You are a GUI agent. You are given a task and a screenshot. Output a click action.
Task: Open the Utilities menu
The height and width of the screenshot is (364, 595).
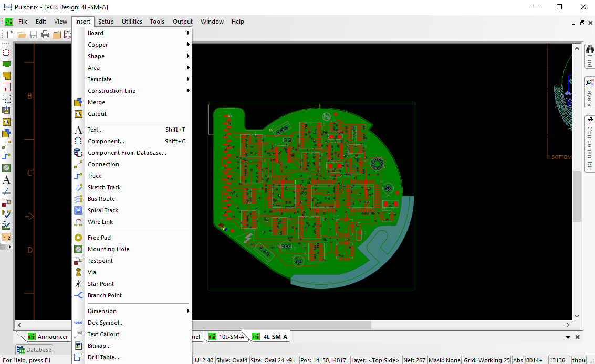(x=132, y=22)
